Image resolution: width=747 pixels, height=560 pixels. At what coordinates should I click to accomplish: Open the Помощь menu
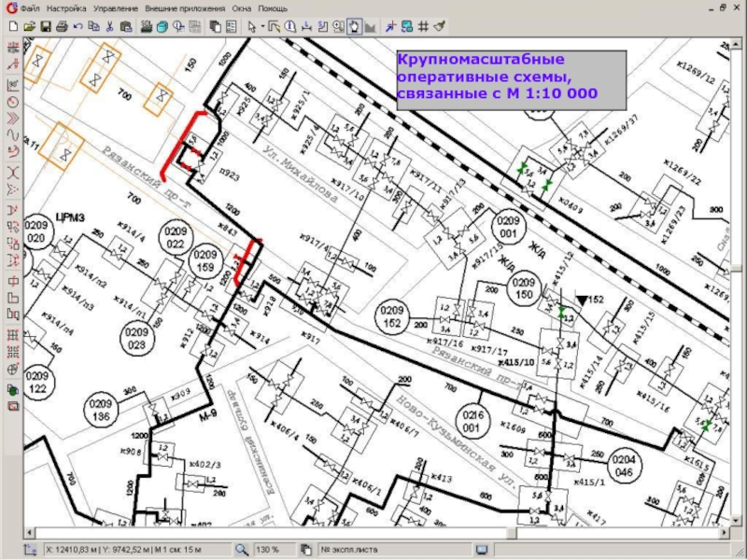pyautogui.click(x=274, y=7)
